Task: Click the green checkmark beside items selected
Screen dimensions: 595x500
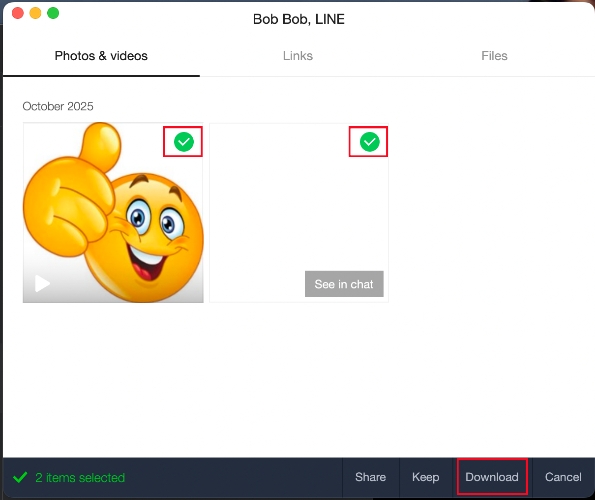Action: (x=20, y=477)
